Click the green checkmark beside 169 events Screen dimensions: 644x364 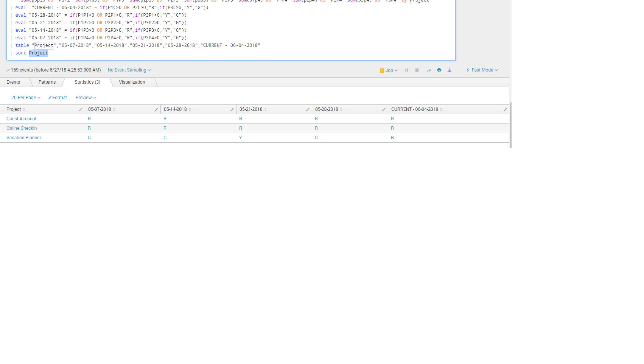click(x=8, y=70)
